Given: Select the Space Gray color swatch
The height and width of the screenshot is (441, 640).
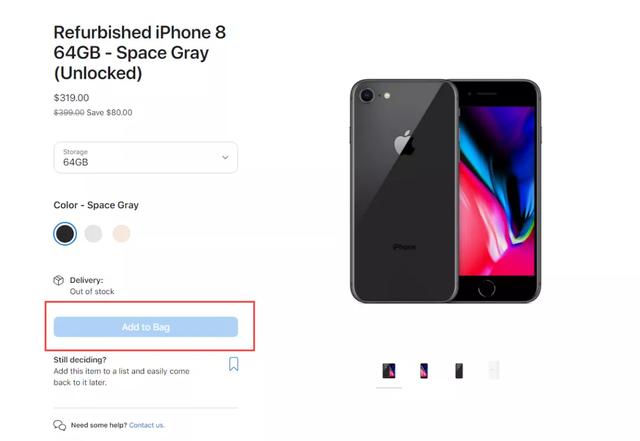Looking at the screenshot, I should coord(65,234).
